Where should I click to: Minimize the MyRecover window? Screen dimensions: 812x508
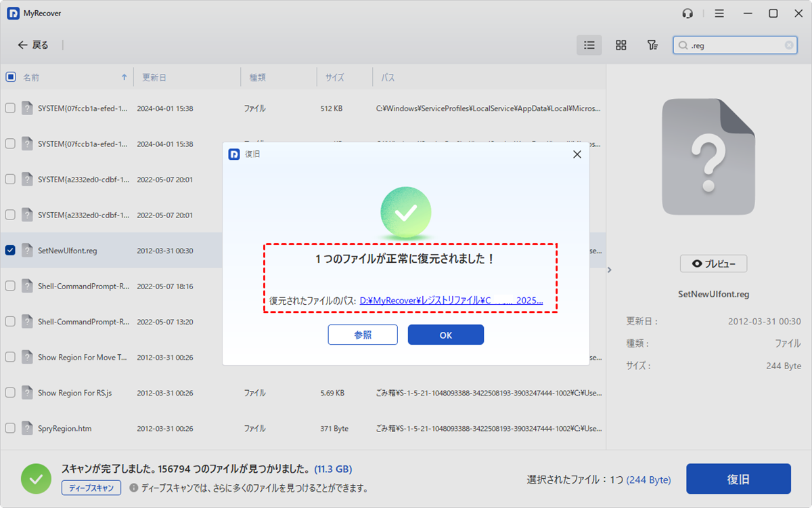[748, 14]
